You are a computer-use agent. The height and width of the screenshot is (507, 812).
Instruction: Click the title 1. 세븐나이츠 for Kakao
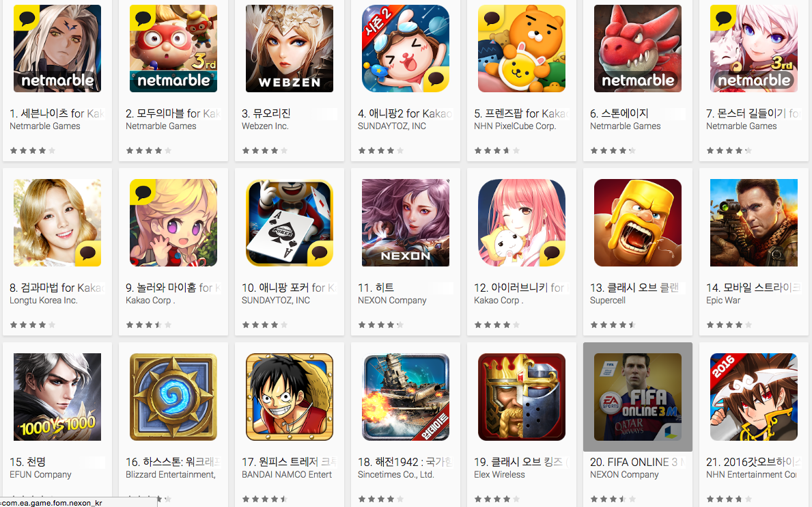pos(57,113)
